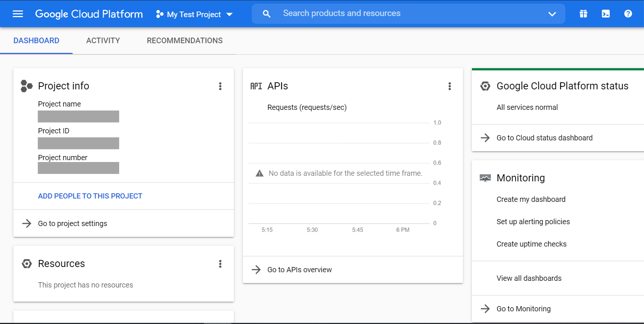Click arrow beside Go to Cloud status dashboard
The width and height of the screenshot is (644, 324).
485,138
